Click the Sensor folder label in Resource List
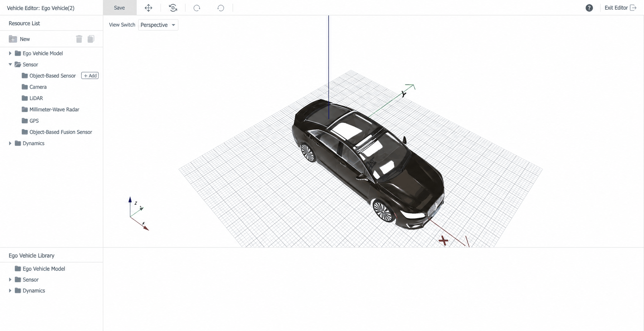The height and width of the screenshot is (331, 644). (30, 64)
